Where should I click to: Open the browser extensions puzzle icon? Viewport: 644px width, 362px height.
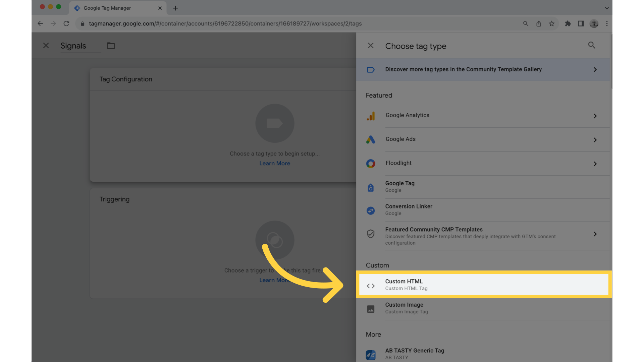(x=568, y=23)
